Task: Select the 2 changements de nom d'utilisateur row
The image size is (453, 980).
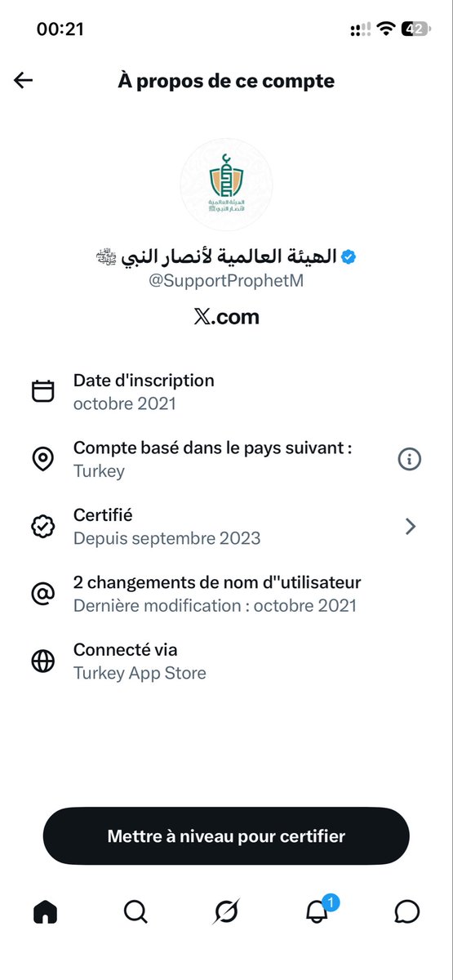Action: (x=226, y=594)
